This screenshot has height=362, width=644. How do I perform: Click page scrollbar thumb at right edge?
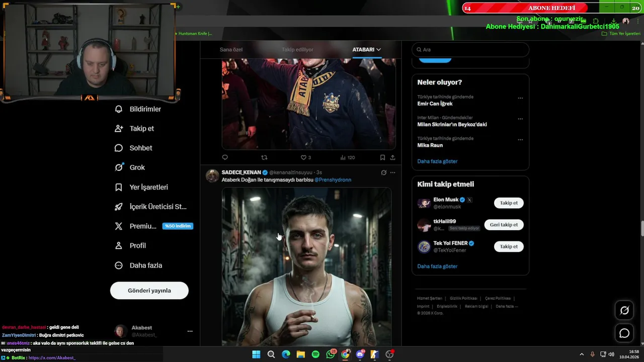641,228
